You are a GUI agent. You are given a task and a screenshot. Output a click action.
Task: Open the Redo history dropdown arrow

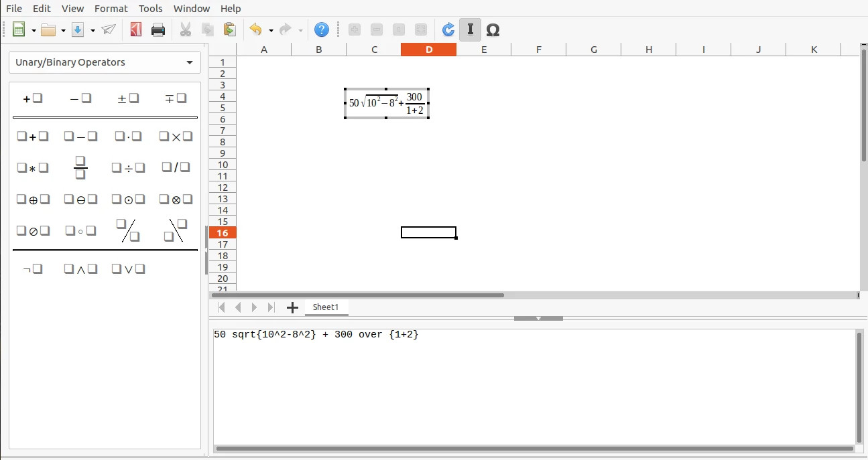(x=300, y=30)
